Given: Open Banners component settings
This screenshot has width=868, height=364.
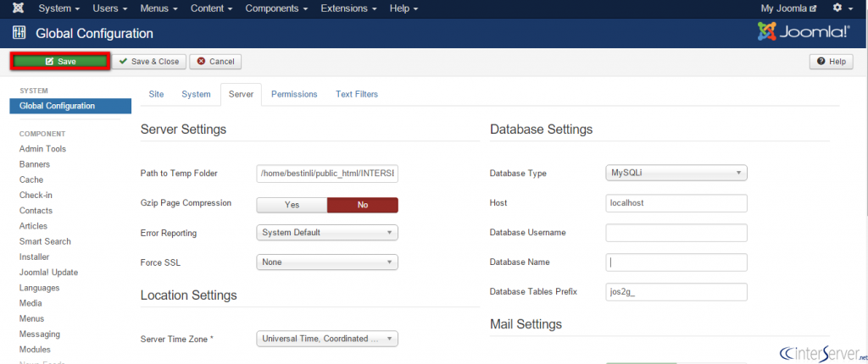Looking at the screenshot, I should coord(34,164).
